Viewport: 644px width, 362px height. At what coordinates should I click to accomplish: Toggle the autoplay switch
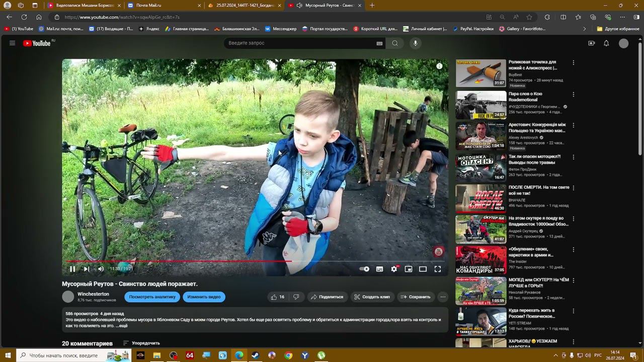click(364, 269)
